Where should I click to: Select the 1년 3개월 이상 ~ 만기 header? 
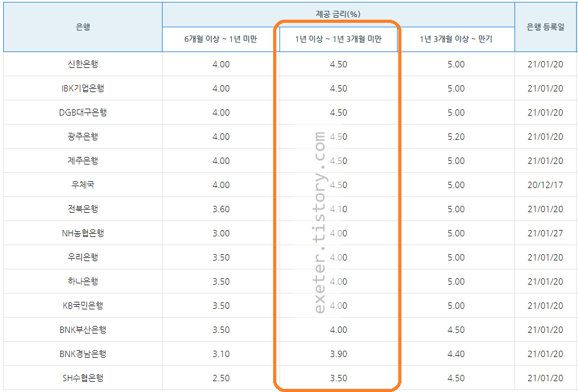click(456, 39)
